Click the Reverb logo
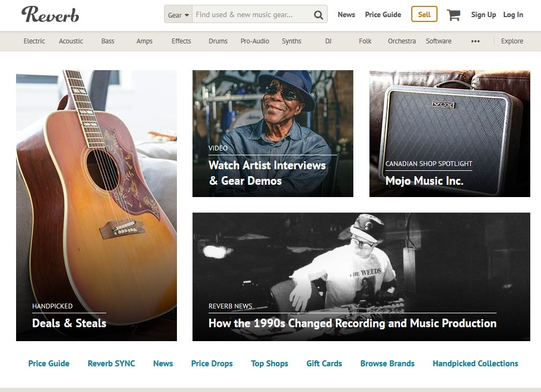The width and height of the screenshot is (541, 392). coord(50,15)
